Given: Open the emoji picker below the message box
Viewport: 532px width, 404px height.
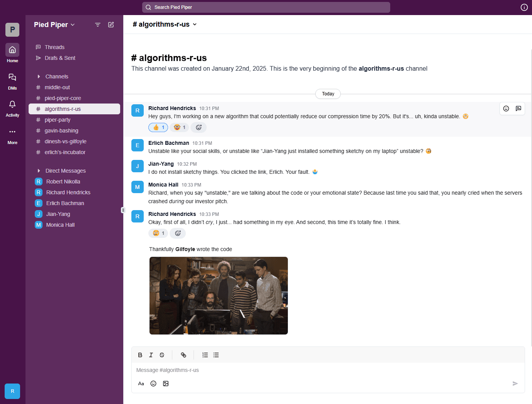Looking at the screenshot, I should (x=153, y=384).
